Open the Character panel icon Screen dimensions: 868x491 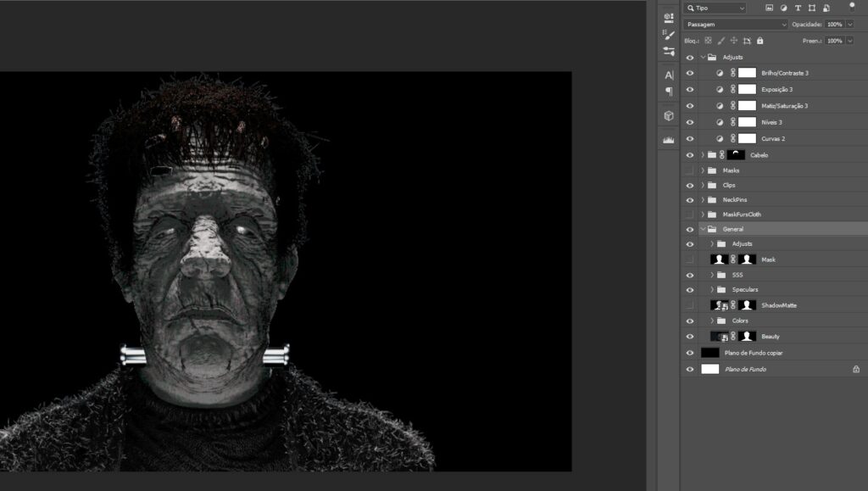coord(669,75)
